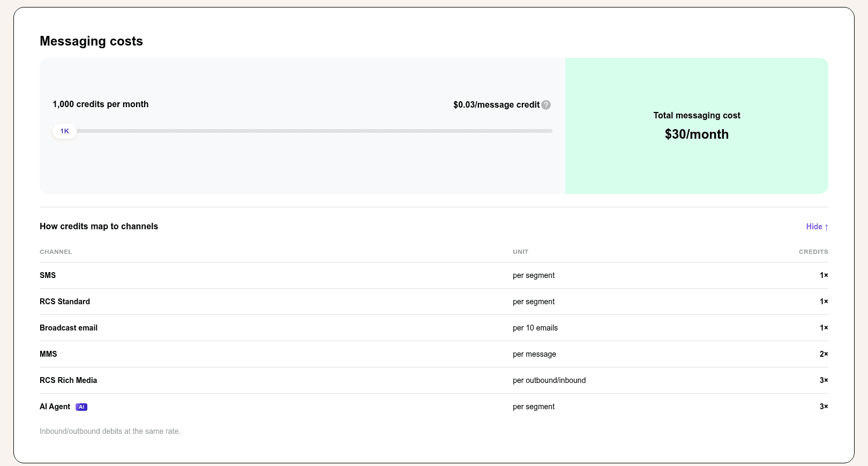Select the RCS Rich Media channel name
The height and width of the screenshot is (466, 868).
coord(68,380)
